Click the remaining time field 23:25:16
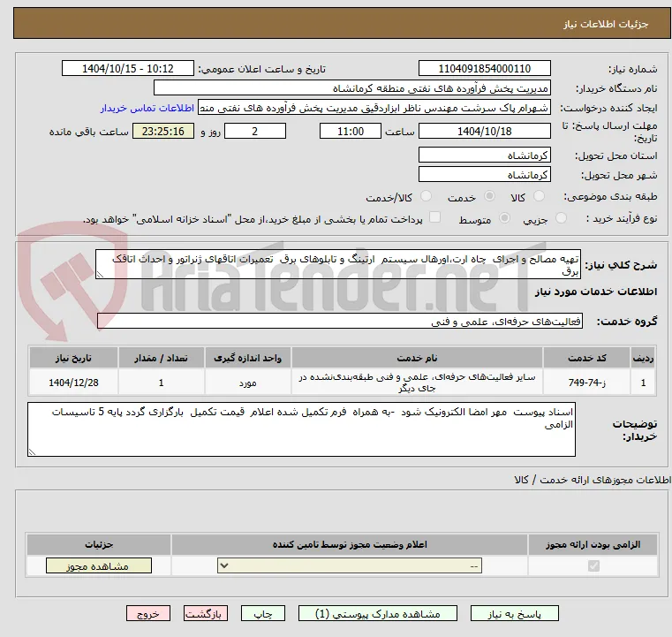This screenshot has height=637, width=672. 162,131
